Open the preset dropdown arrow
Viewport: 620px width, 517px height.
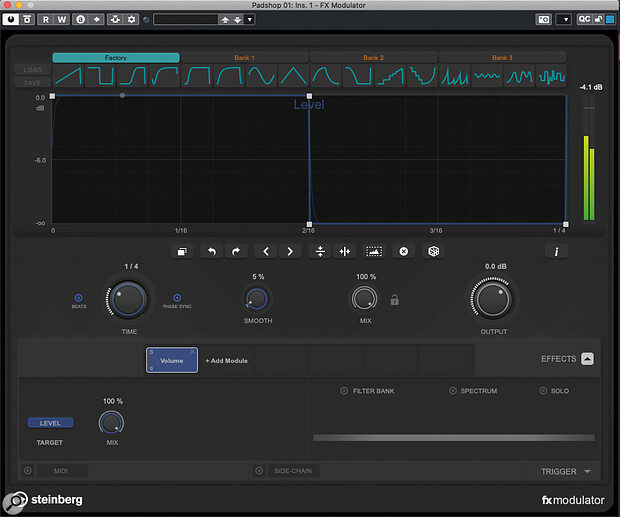(x=250, y=19)
